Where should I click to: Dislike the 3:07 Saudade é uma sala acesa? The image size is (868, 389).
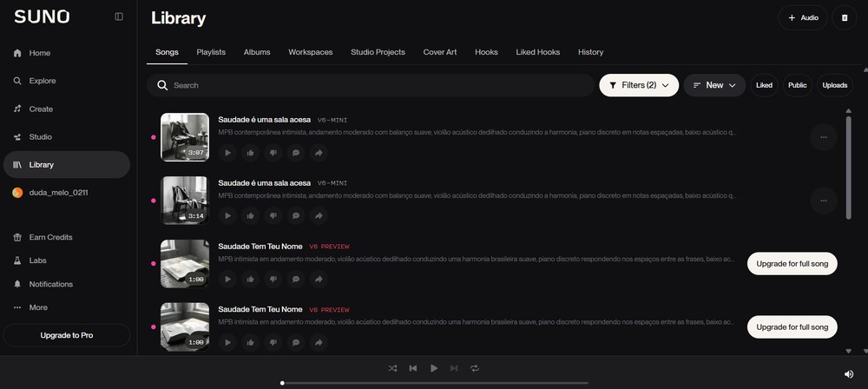pos(273,153)
